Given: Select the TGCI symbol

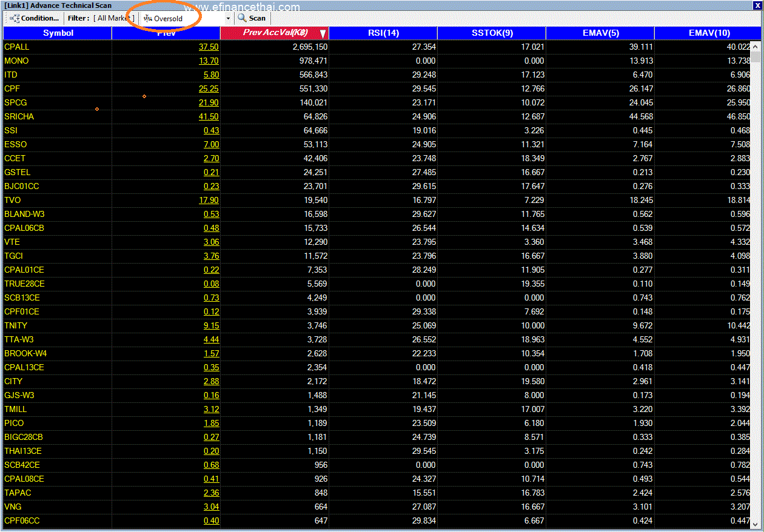Looking at the screenshot, I should point(13,256).
